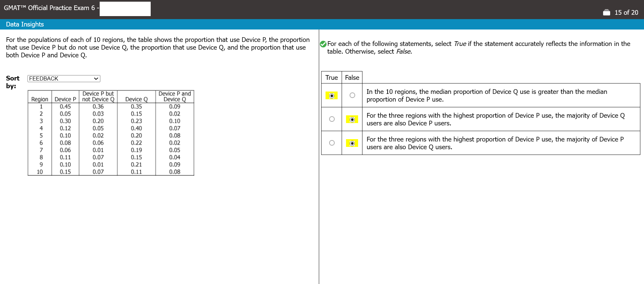Click the 15 of 20 progress text
The image size is (644, 284).
tap(626, 12)
